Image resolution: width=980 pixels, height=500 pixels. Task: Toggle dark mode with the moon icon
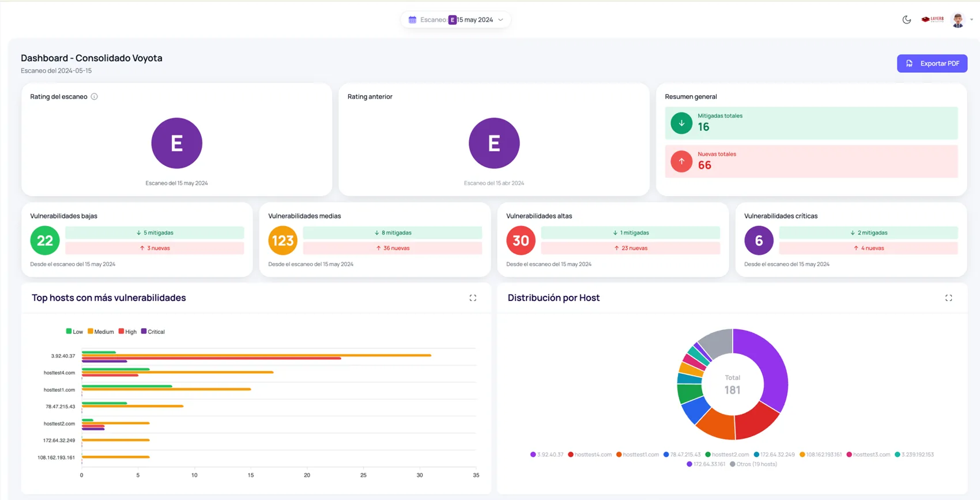click(907, 20)
